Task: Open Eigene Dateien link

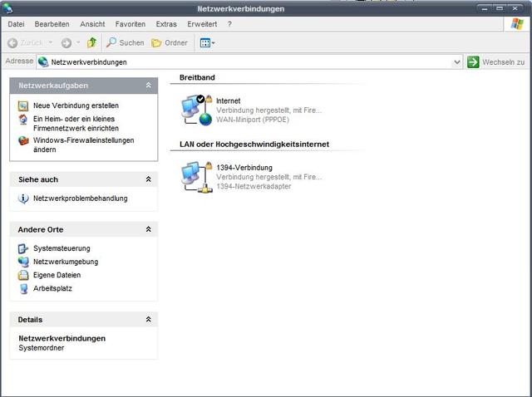Action: pyautogui.click(x=57, y=275)
